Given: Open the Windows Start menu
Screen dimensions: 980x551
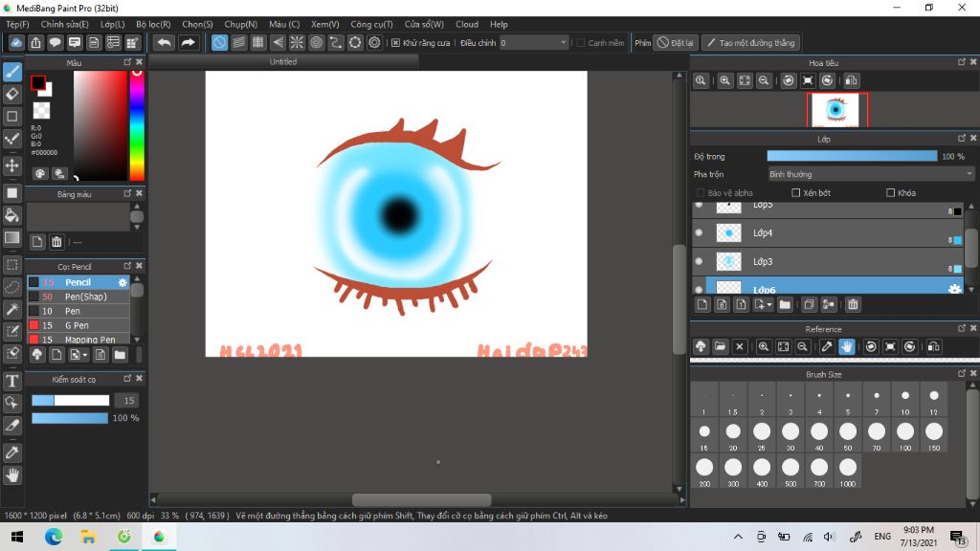Looking at the screenshot, I should point(17,537).
